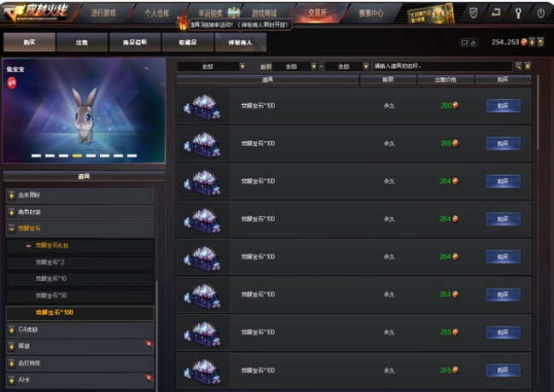Switch to the 出售 tab
The height and width of the screenshot is (392, 554).
82,43
